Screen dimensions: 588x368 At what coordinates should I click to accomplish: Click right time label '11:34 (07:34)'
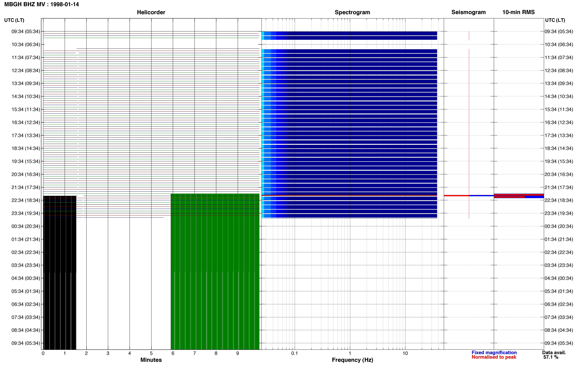tap(559, 58)
